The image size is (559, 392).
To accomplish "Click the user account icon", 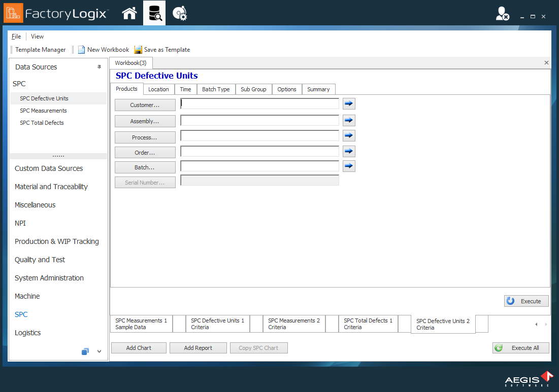I will pos(502,14).
